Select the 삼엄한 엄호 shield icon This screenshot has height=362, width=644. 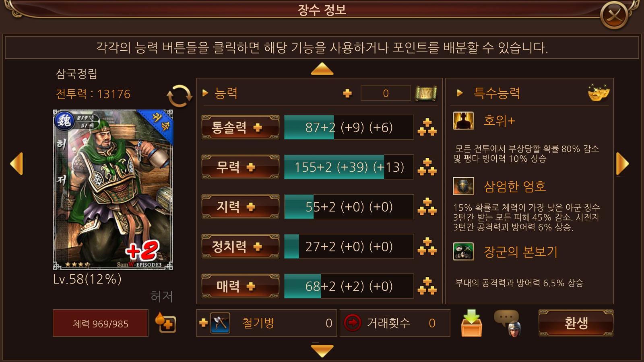pyautogui.click(x=463, y=186)
